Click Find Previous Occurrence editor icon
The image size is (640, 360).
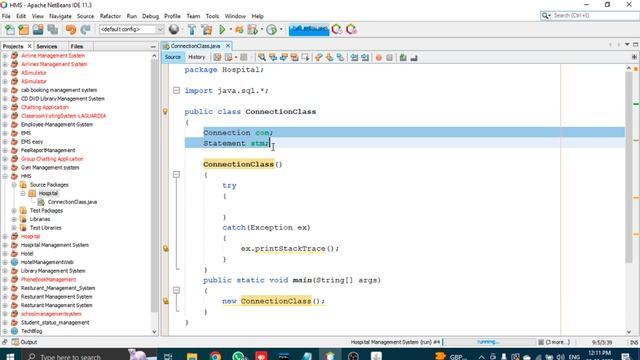(x=273, y=58)
